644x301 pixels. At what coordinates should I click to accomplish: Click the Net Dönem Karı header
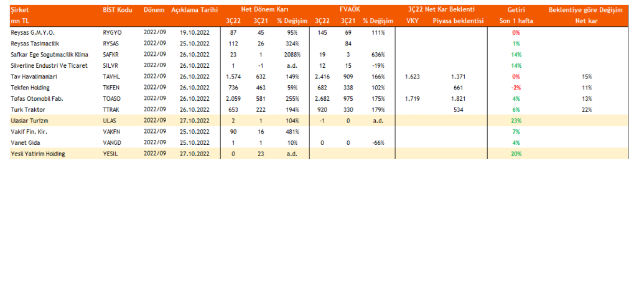(x=264, y=11)
